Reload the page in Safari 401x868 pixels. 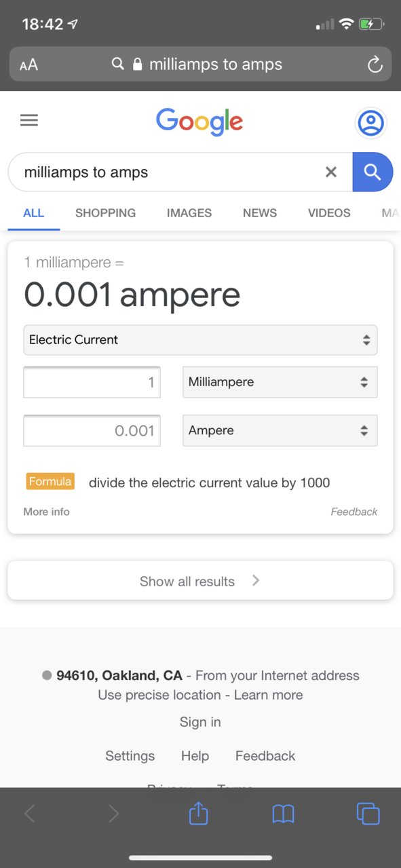(375, 65)
